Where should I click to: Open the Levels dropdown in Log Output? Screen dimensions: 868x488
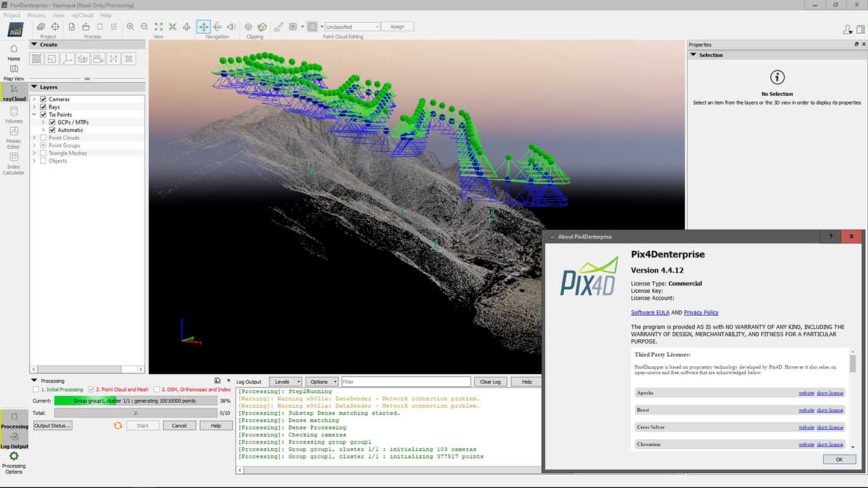(285, 381)
